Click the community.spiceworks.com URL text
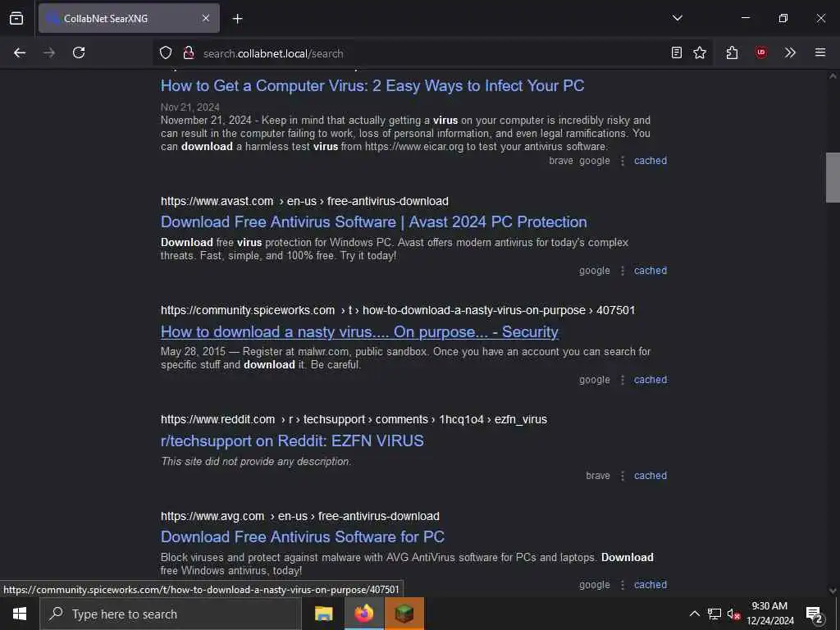Viewport: 840px width, 630px height. (x=398, y=311)
